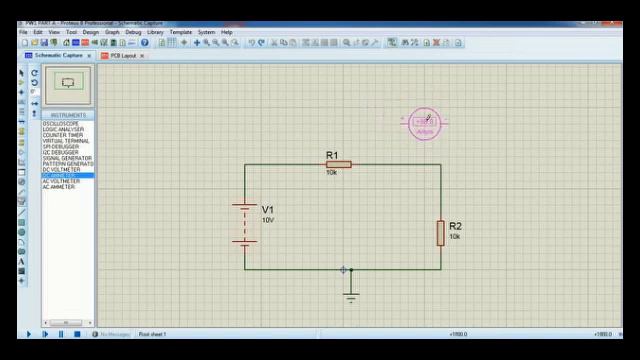Click the Save Project disk icon

point(44,43)
